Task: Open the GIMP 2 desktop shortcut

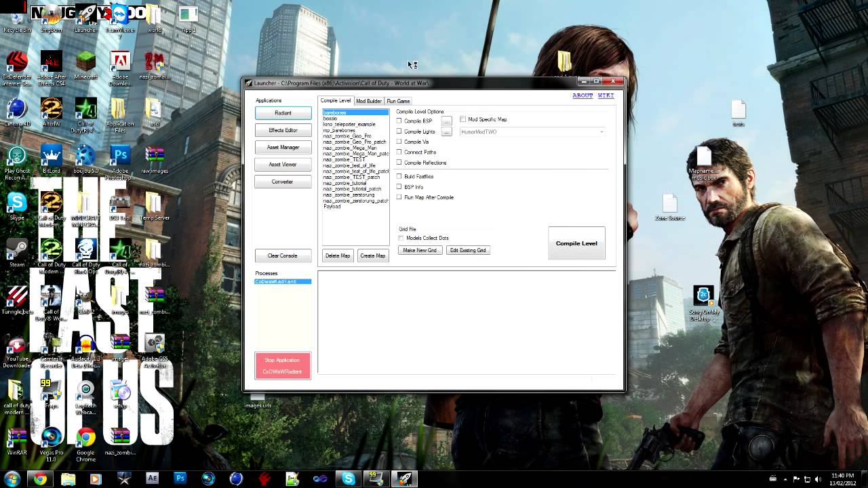Action: click(85, 300)
